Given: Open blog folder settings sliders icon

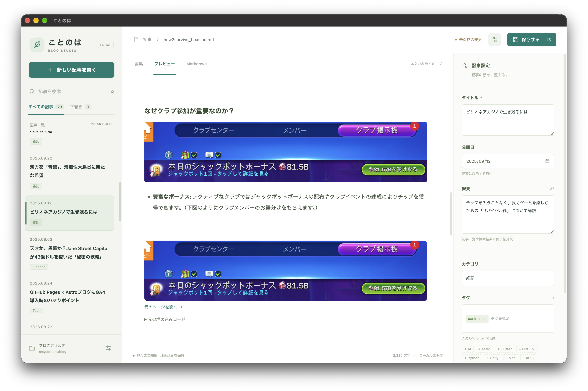Looking at the screenshot, I should 109,348.
